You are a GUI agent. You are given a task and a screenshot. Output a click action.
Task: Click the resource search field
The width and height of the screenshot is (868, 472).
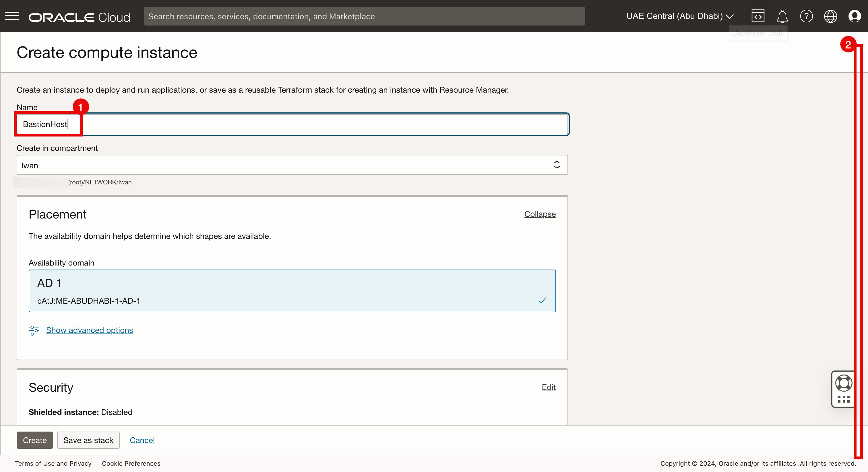pyautogui.click(x=364, y=16)
